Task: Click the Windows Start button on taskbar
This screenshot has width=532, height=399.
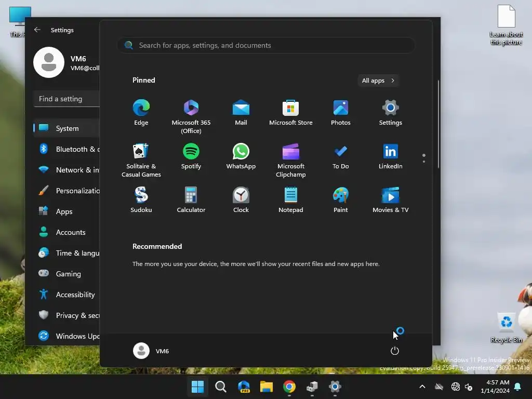Action: 198,387
